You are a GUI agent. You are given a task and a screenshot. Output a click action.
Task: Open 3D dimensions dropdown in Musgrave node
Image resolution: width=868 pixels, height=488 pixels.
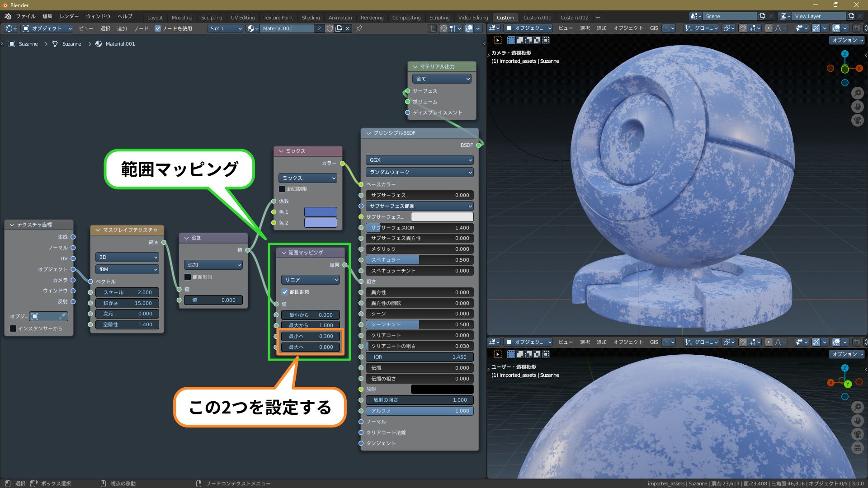click(x=127, y=257)
